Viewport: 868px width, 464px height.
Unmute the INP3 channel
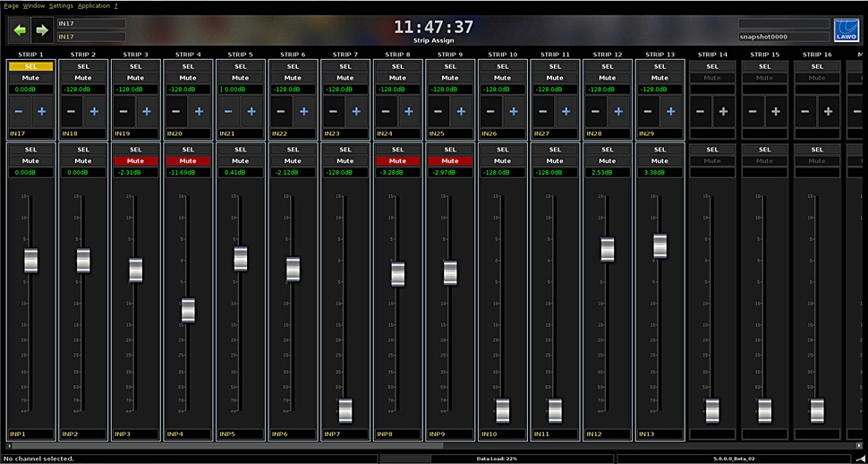click(x=135, y=161)
